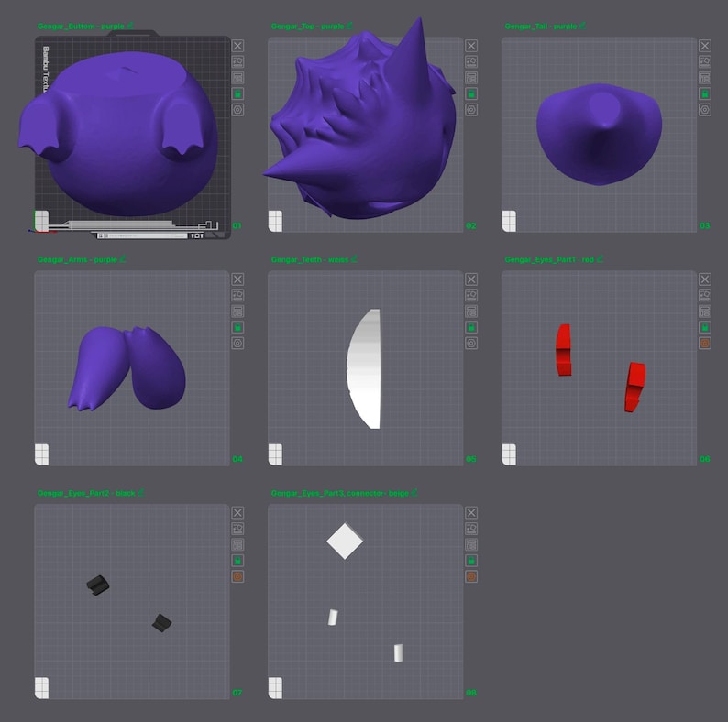The width and height of the screenshot is (728, 722).
Task: Click the 'Gengar_Buttom - purple' plate label
Action: (x=81, y=26)
